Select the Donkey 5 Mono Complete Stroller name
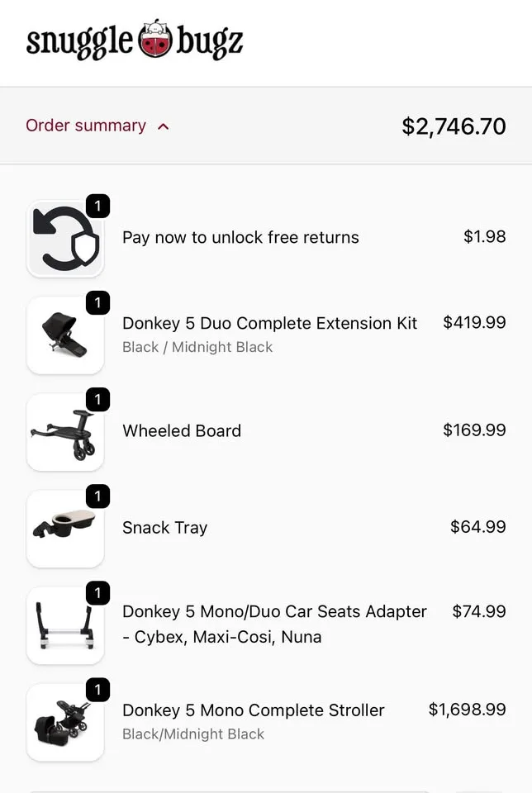This screenshot has height=793, width=532. click(x=253, y=710)
